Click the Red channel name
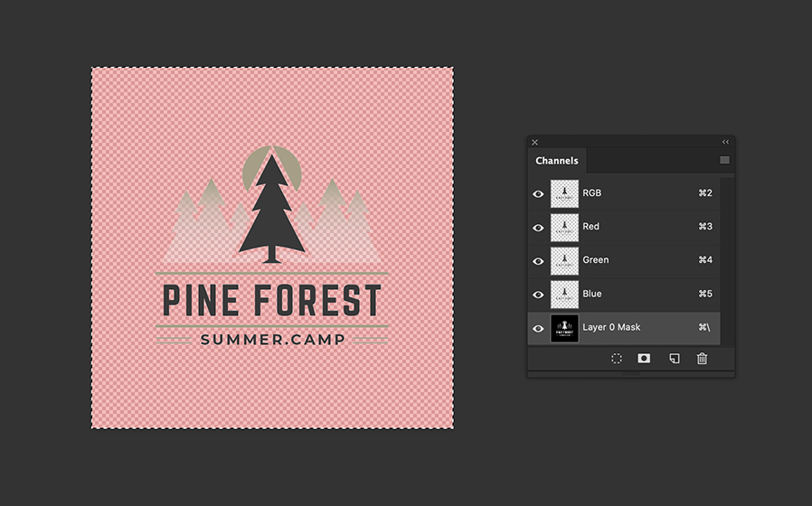The width and height of the screenshot is (812, 506). point(590,226)
